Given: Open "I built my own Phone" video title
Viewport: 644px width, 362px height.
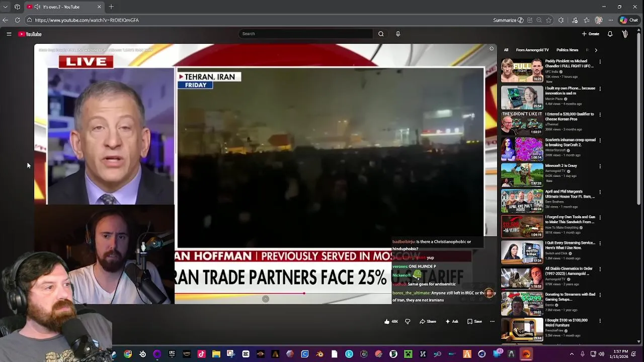Looking at the screenshot, I should coord(570,90).
